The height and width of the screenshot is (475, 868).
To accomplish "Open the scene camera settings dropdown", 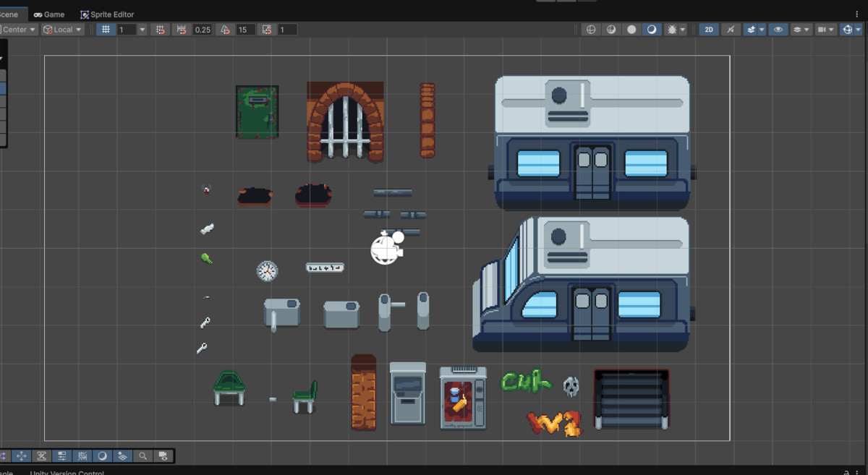I will click(825, 30).
